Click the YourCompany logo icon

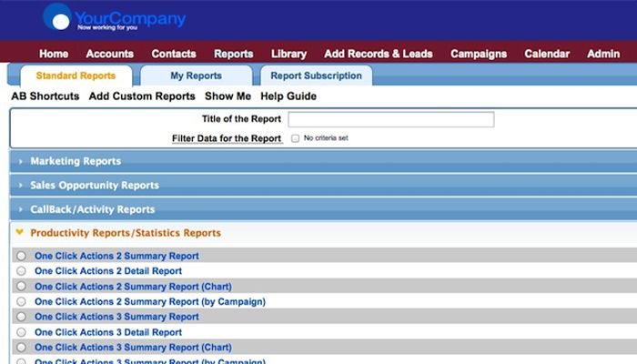coord(57,18)
